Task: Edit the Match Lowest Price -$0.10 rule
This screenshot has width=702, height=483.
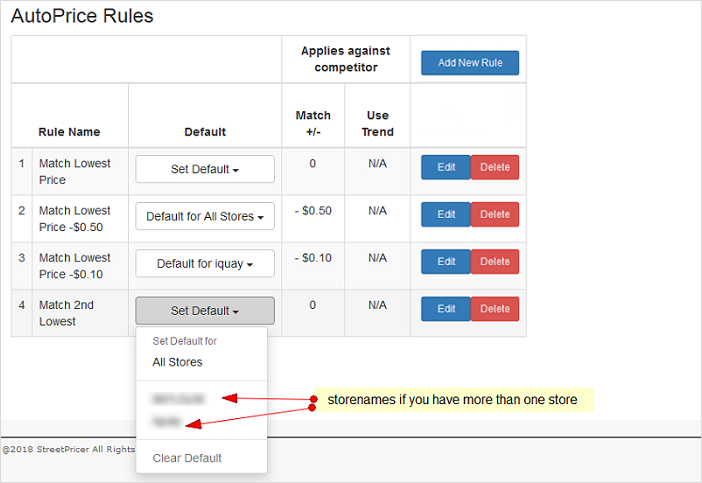Action: tap(446, 262)
